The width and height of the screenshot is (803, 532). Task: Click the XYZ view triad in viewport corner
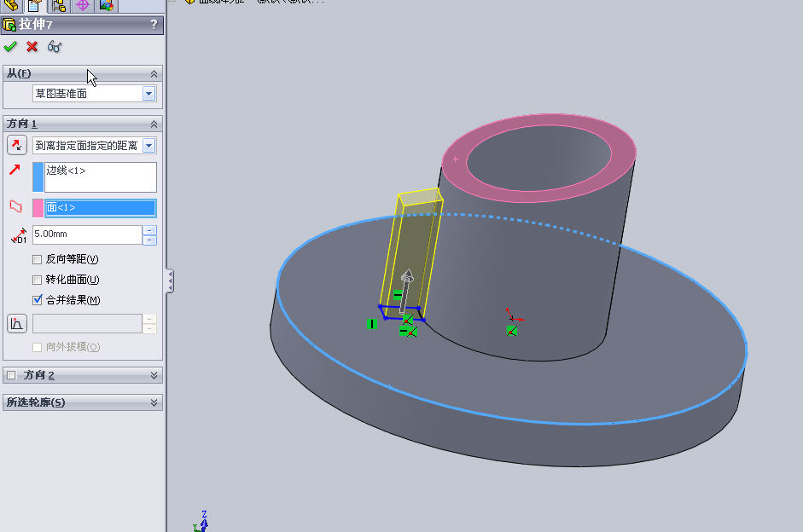pos(201,522)
